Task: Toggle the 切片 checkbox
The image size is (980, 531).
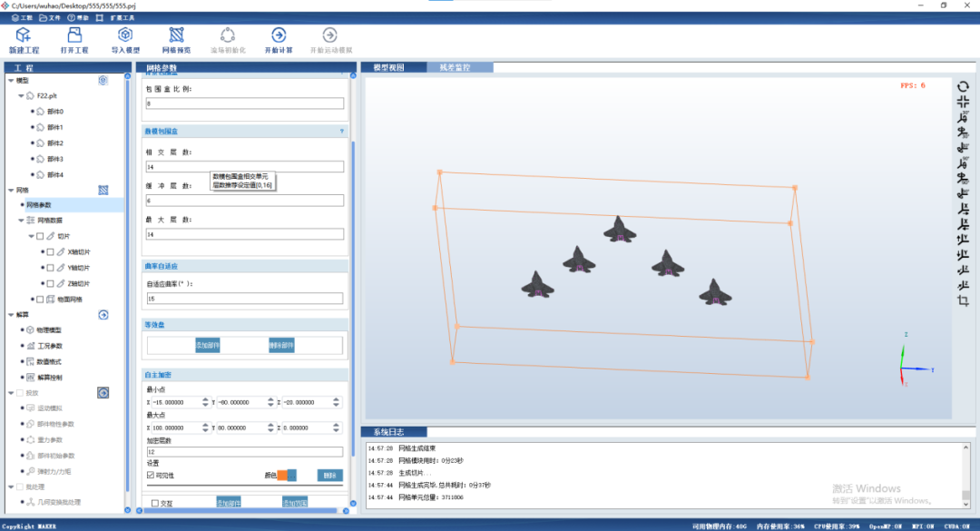Action: pyautogui.click(x=40, y=236)
